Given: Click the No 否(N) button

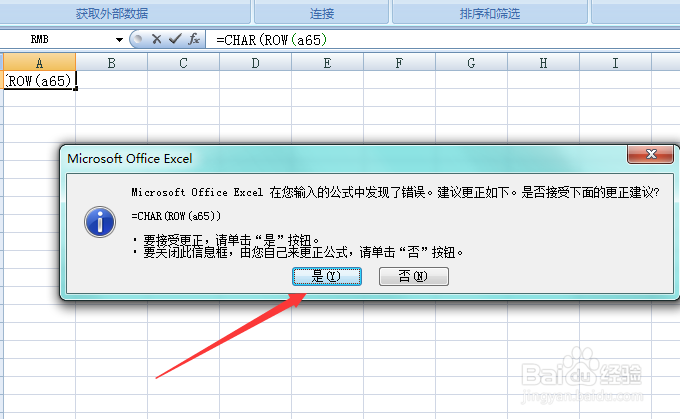Looking at the screenshot, I should click(414, 276).
